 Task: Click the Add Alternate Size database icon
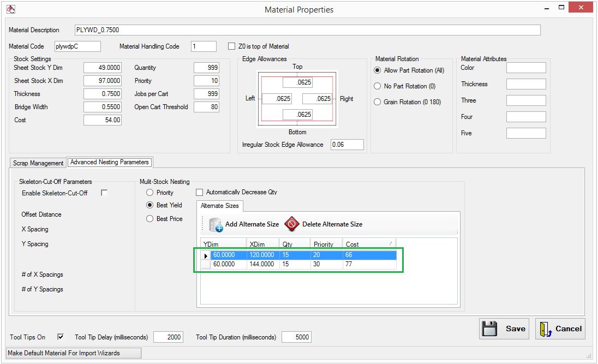click(216, 224)
